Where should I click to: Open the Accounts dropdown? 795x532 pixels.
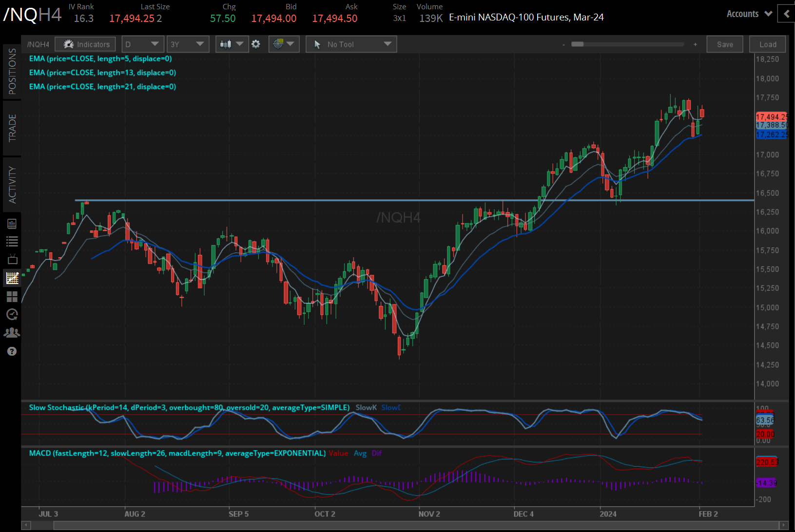747,14
